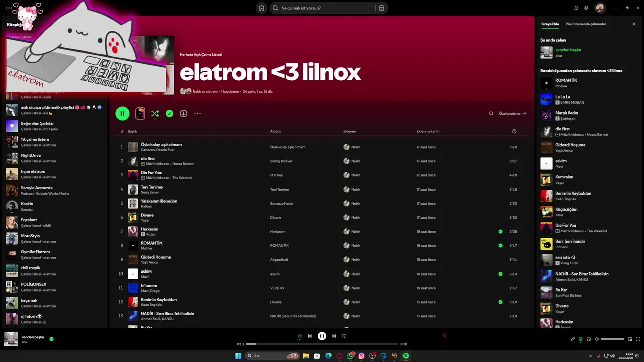
Task: Close the queue panel with the X
Action: click(634, 24)
